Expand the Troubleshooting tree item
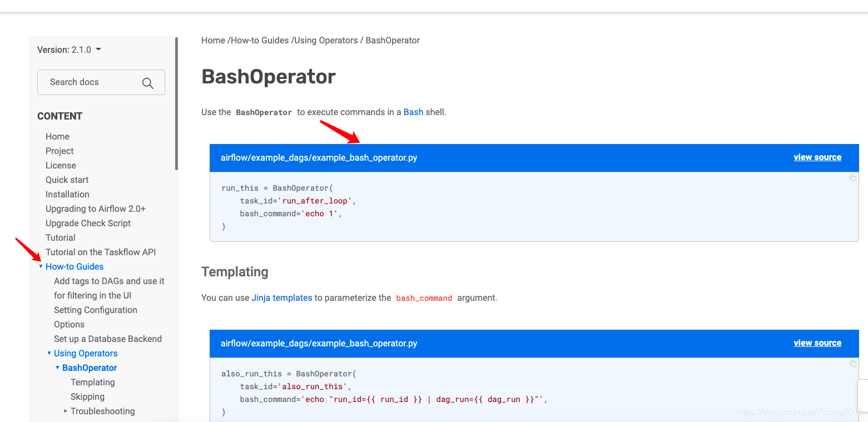 (x=66, y=411)
